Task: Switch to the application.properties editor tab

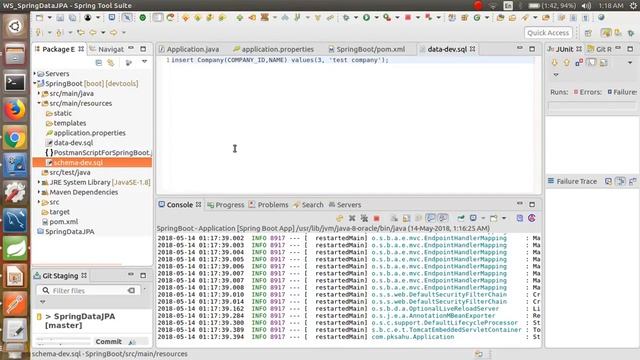Action: pyautogui.click(x=273, y=49)
